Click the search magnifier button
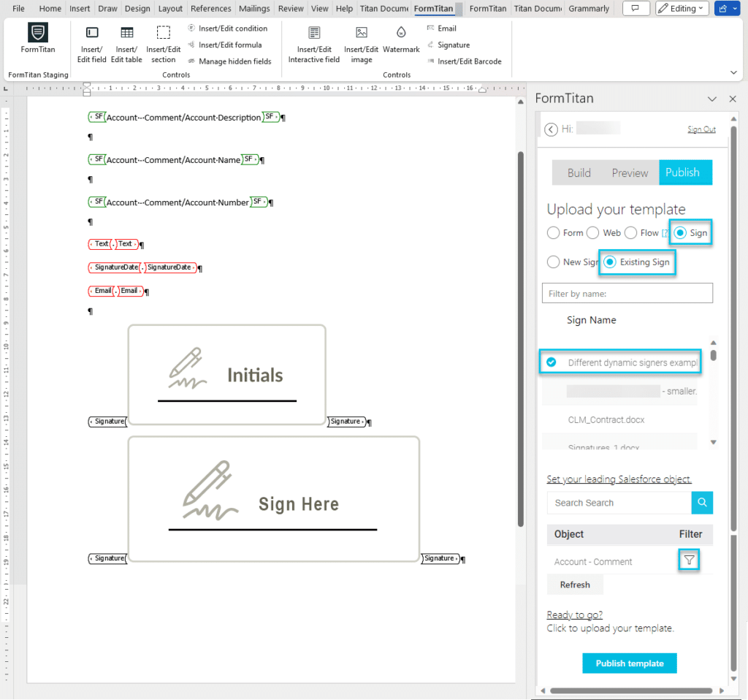Screen dimensions: 748x700 click(x=702, y=503)
